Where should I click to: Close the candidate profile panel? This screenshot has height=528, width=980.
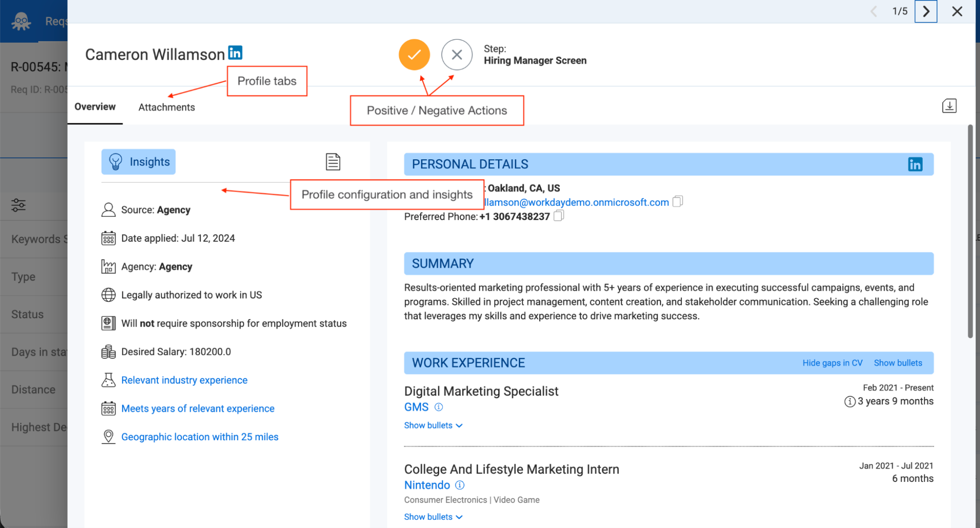(957, 11)
